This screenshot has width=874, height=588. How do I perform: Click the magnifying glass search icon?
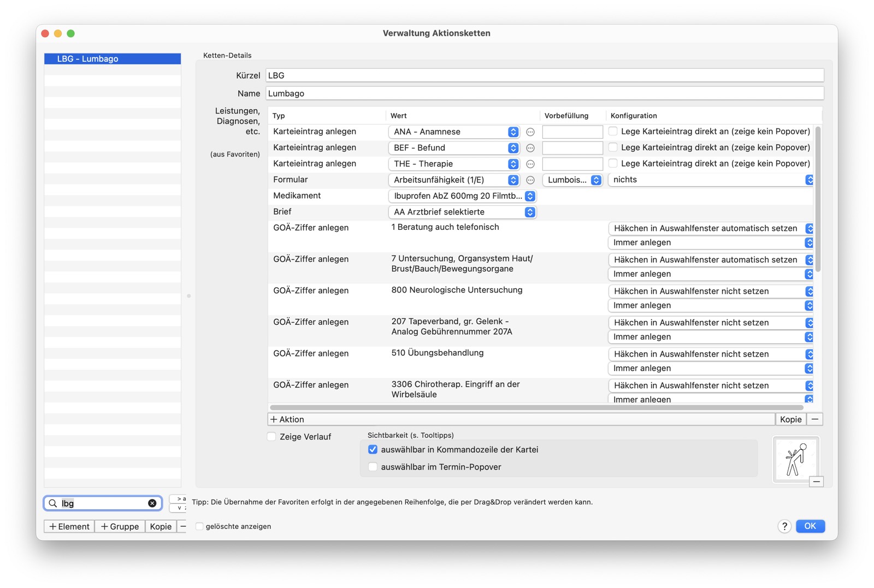pyautogui.click(x=53, y=503)
